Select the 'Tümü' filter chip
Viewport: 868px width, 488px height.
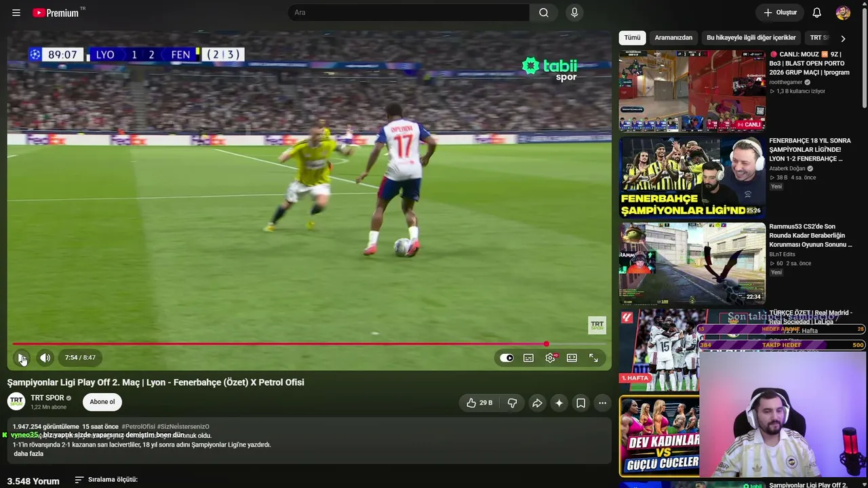(x=632, y=38)
